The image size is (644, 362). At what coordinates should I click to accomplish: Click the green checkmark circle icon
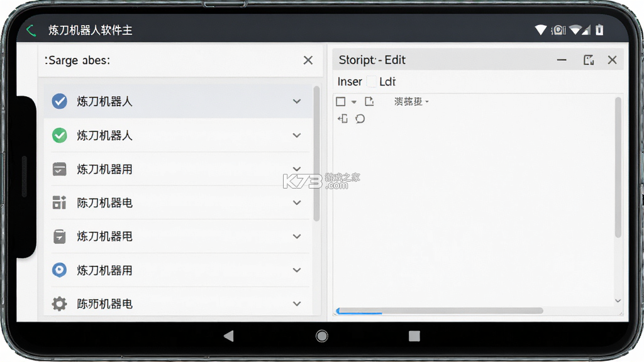coord(60,135)
